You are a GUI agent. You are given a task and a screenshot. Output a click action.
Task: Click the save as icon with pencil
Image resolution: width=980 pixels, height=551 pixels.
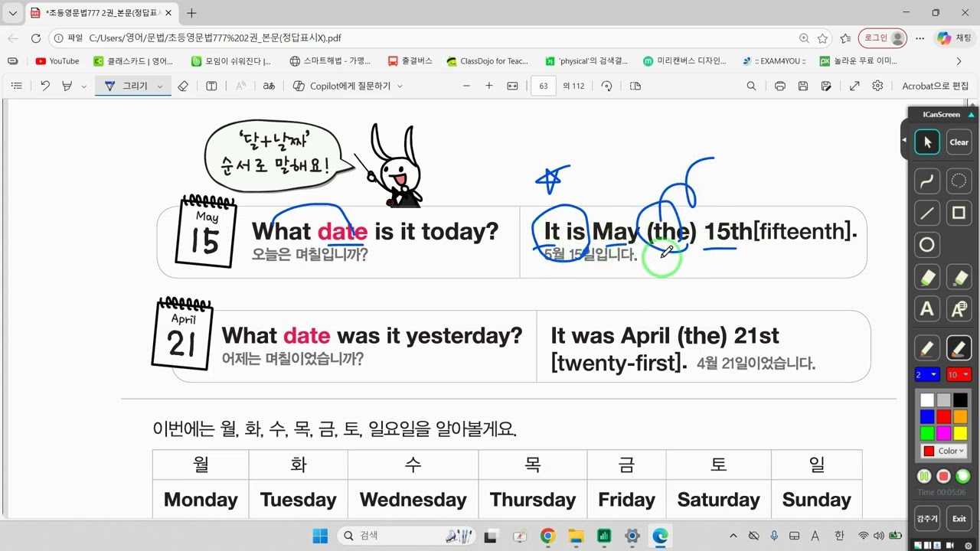[x=826, y=86]
